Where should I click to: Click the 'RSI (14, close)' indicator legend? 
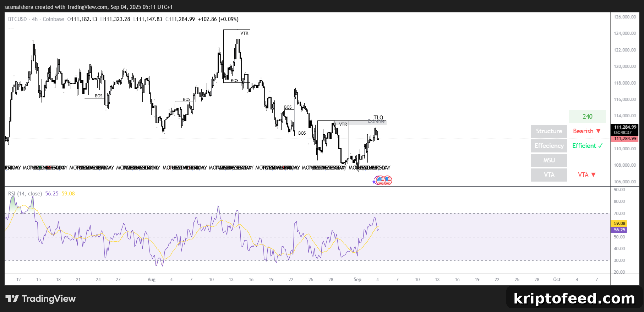pyautogui.click(x=25, y=194)
